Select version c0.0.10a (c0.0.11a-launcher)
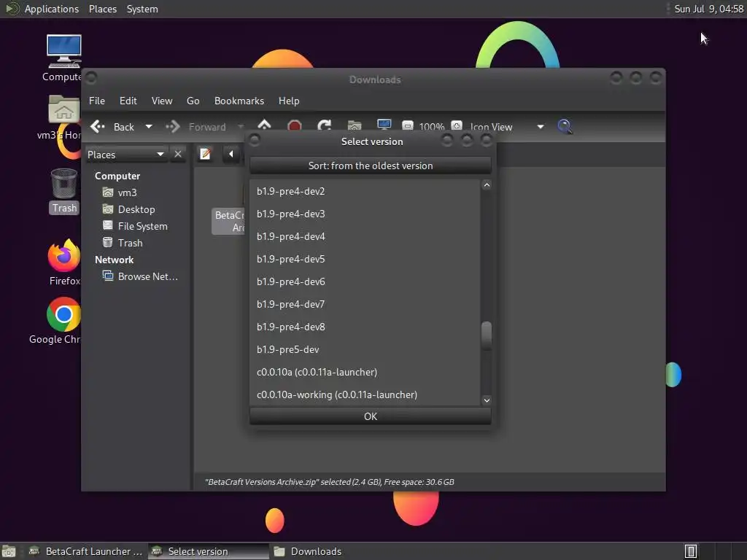747x560 pixels. coord(365,372)
